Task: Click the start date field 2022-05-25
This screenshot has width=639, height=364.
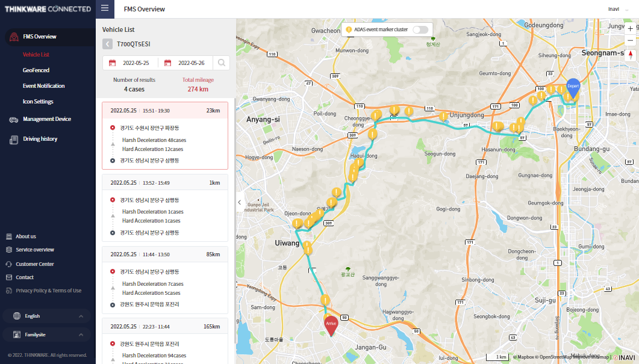Action: coord(136,63)
